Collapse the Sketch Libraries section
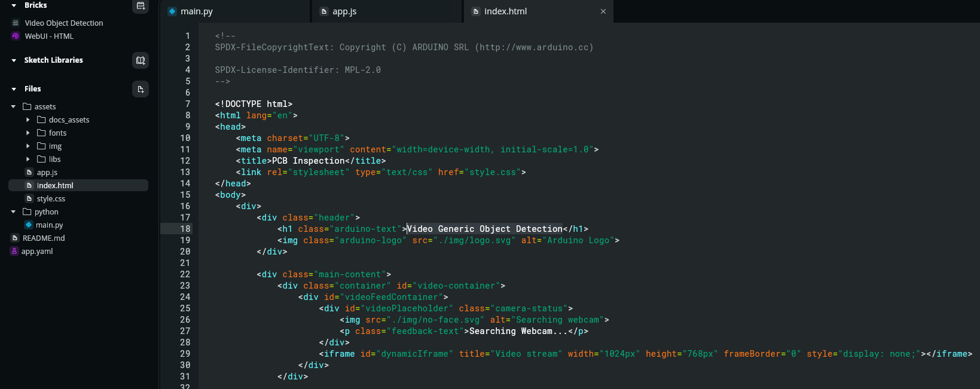The image size is (980, 389). [14, 60]
